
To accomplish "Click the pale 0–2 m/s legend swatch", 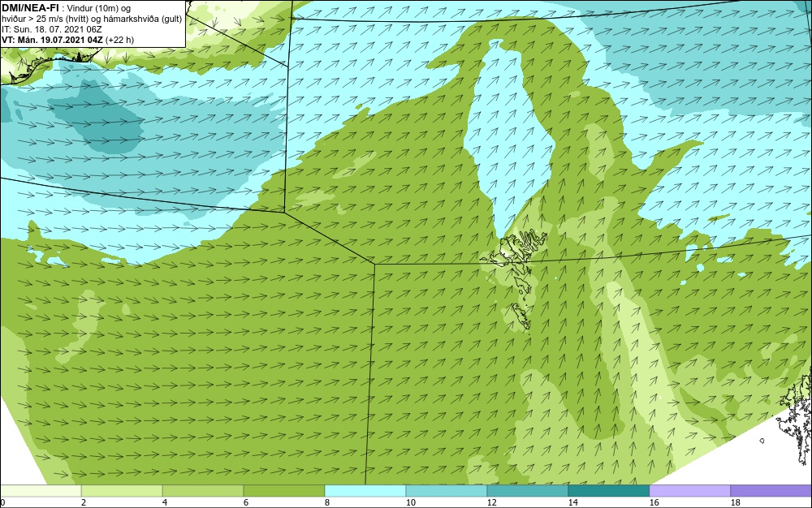I will click(41, 491).
